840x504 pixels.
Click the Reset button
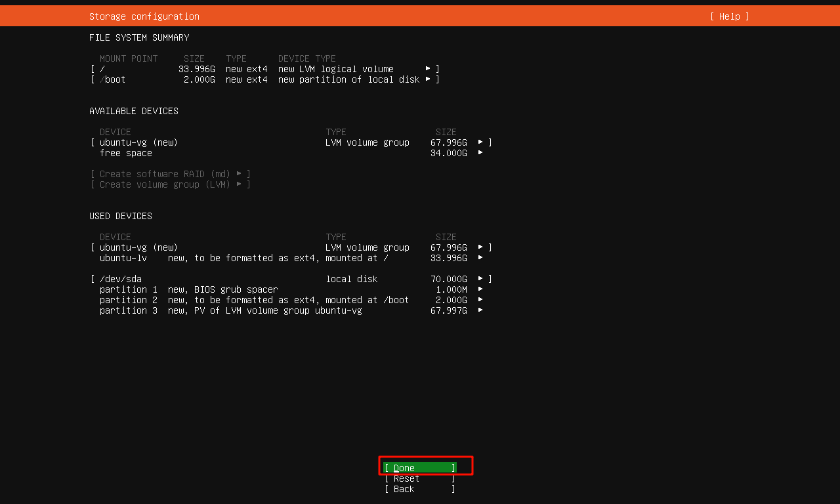tap(419, 478)
